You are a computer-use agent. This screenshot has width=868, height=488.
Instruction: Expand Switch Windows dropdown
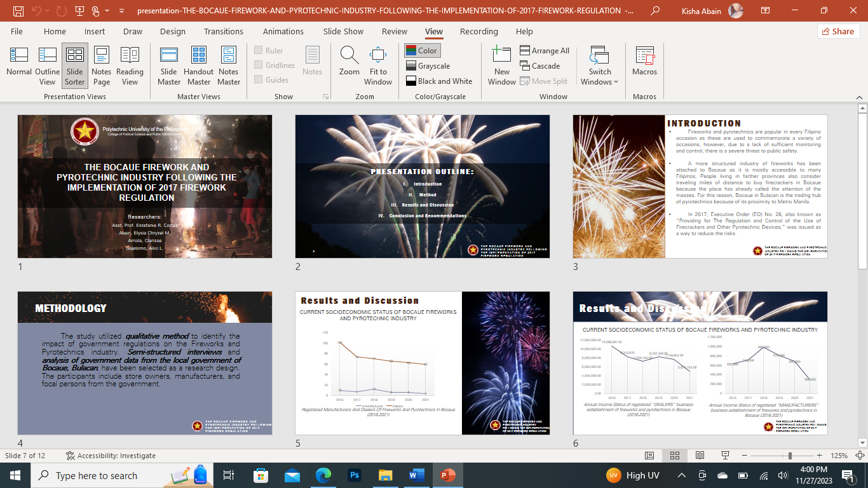tap(599, 65)
